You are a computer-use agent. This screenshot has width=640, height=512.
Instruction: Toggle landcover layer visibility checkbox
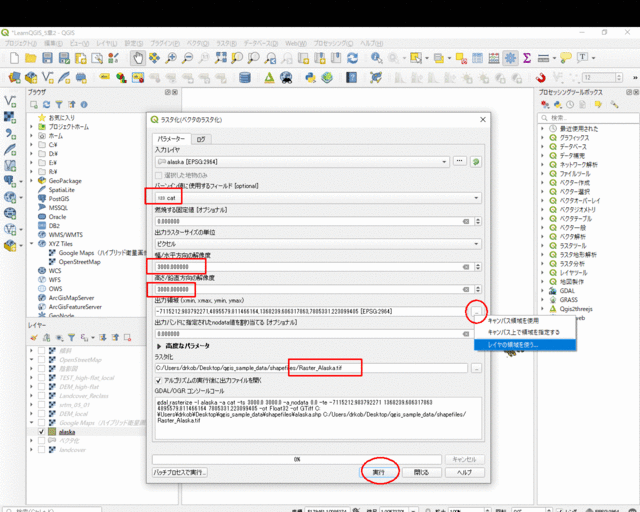(41, 450)
